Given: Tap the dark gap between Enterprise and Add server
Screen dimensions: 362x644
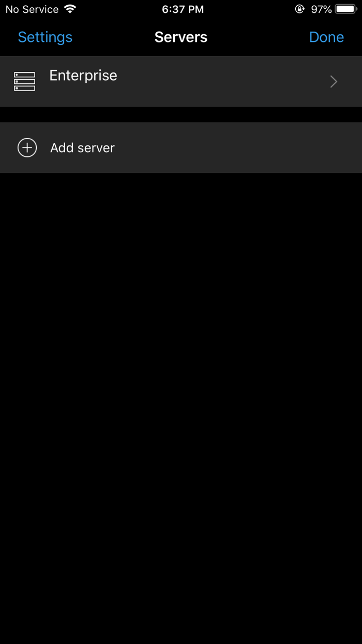Looking at the screenshot, I should 181,114.
